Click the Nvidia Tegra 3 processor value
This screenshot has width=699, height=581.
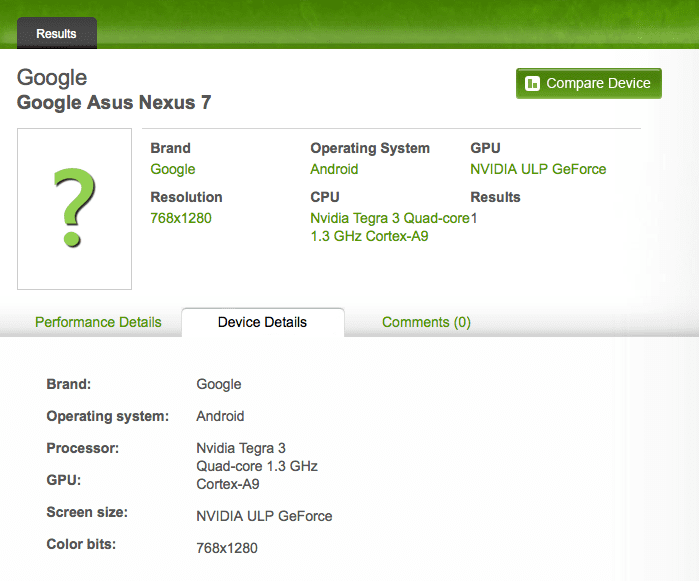257,466
